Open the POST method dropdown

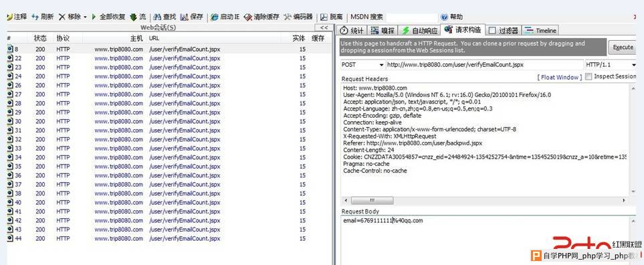click(382, 65)
